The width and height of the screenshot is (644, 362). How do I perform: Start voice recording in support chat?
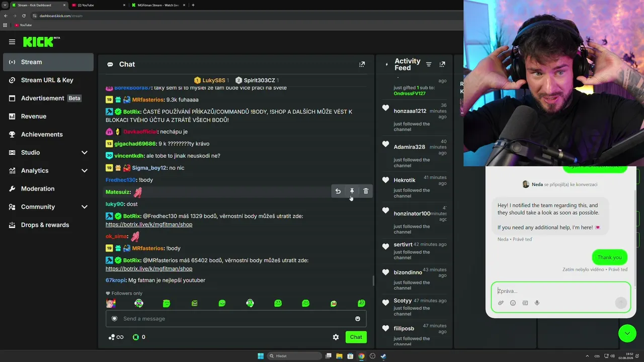click(537, 303)
